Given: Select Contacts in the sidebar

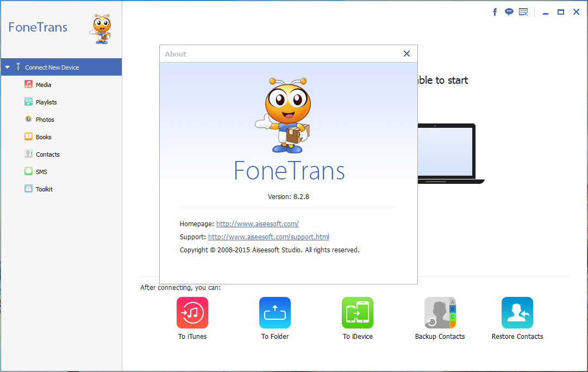Looking at the screenshot, I should click(x=47, y=154).
